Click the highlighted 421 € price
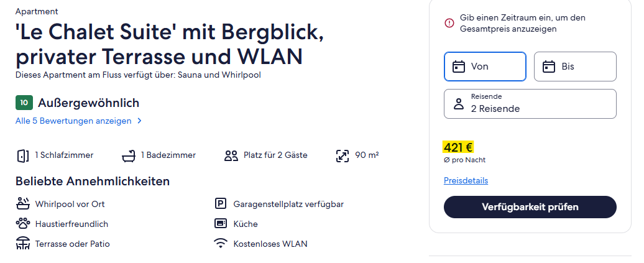 click(459, 147)
